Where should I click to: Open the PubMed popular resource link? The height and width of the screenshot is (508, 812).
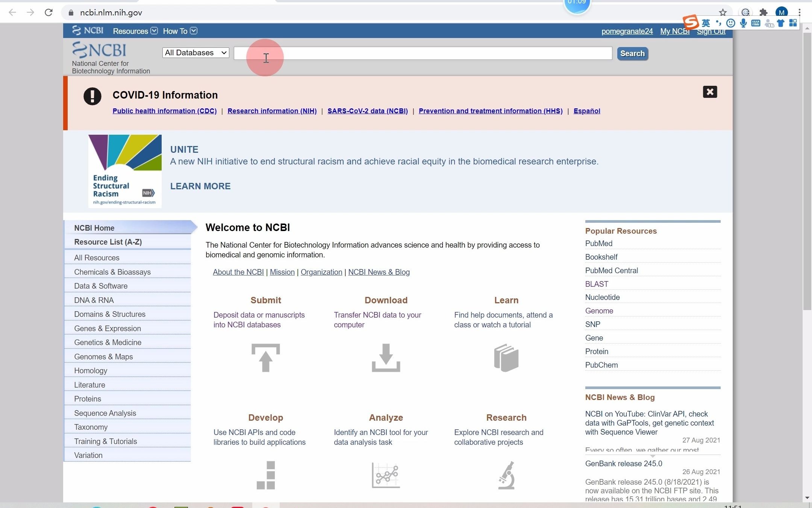point(598,243)
